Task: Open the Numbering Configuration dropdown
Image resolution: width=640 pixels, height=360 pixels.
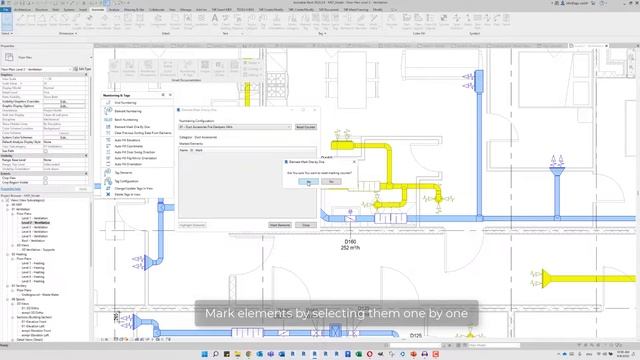Action: pos(235,127)
